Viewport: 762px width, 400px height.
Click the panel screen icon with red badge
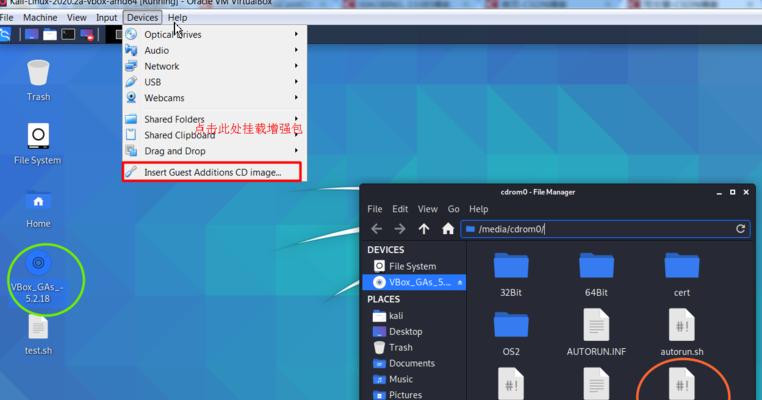87,35
